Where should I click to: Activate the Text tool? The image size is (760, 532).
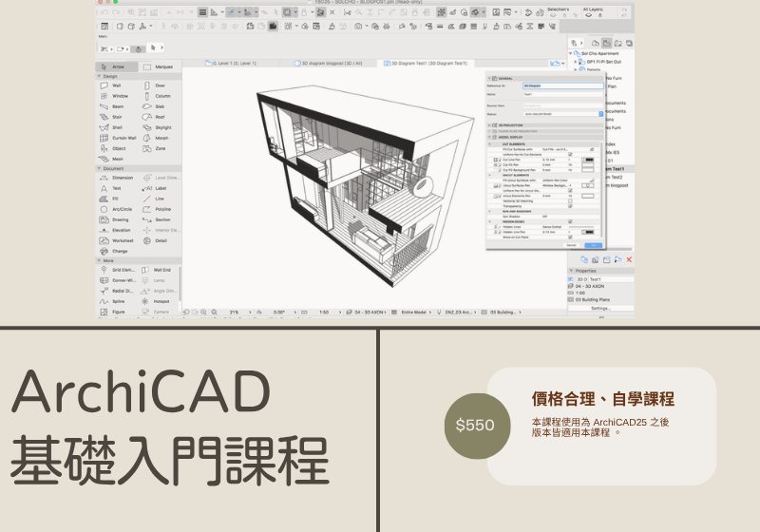click(110, 188)
